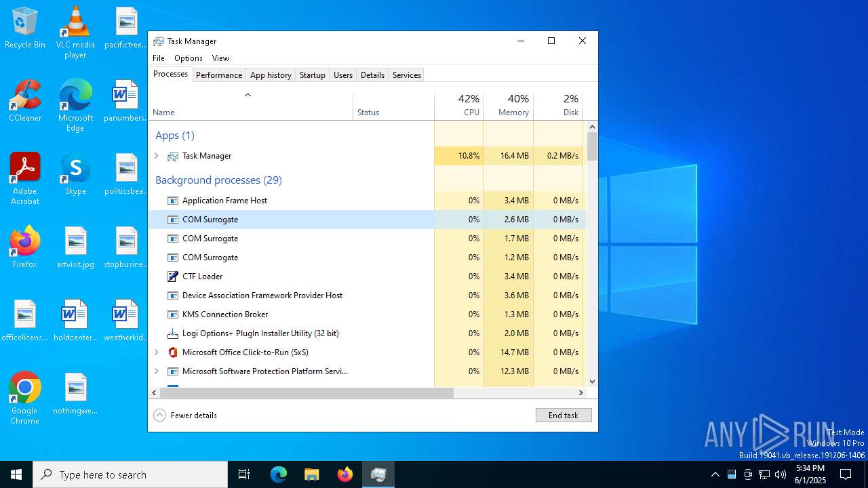Viewport: 868px width, 488px height.
Task: Open the notification center icon
Action: point(846,474)
